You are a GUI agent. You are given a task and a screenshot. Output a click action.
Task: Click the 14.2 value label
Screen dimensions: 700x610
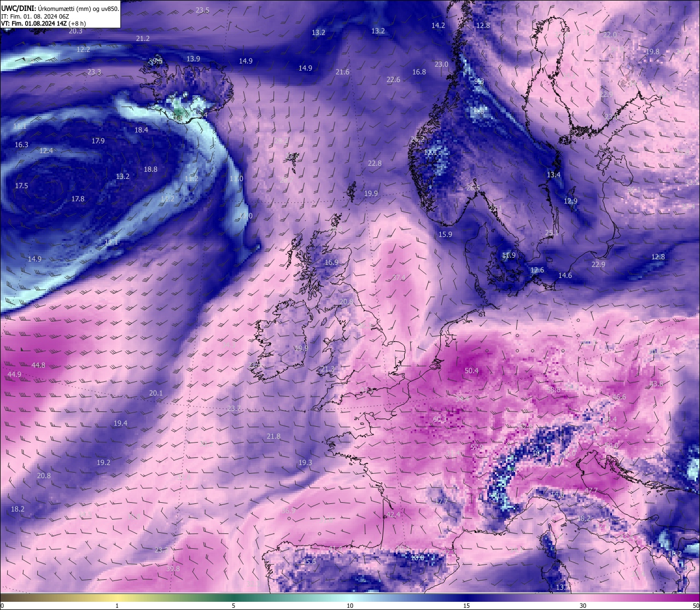pyautogui.click(x=438, y=26)
